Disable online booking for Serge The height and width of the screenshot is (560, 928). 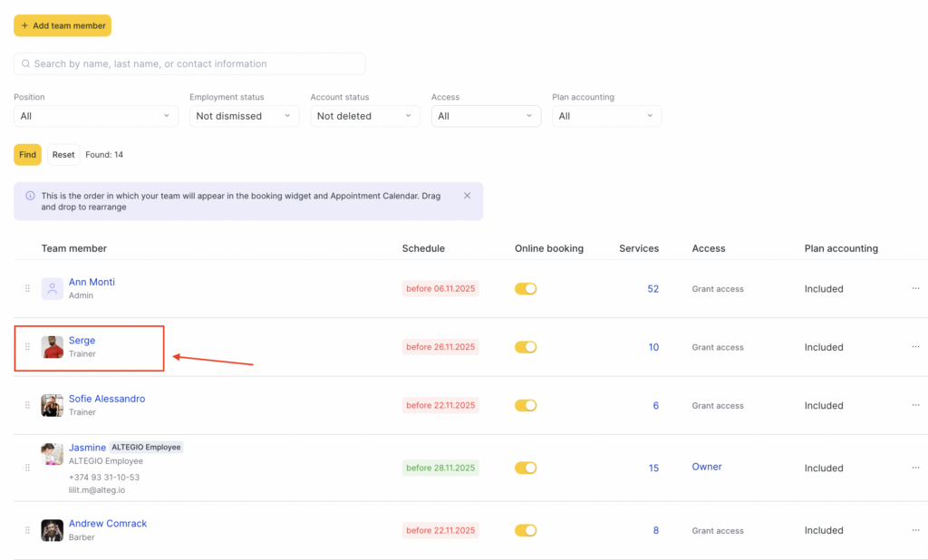pyautogui.click(x=526, y=347)
